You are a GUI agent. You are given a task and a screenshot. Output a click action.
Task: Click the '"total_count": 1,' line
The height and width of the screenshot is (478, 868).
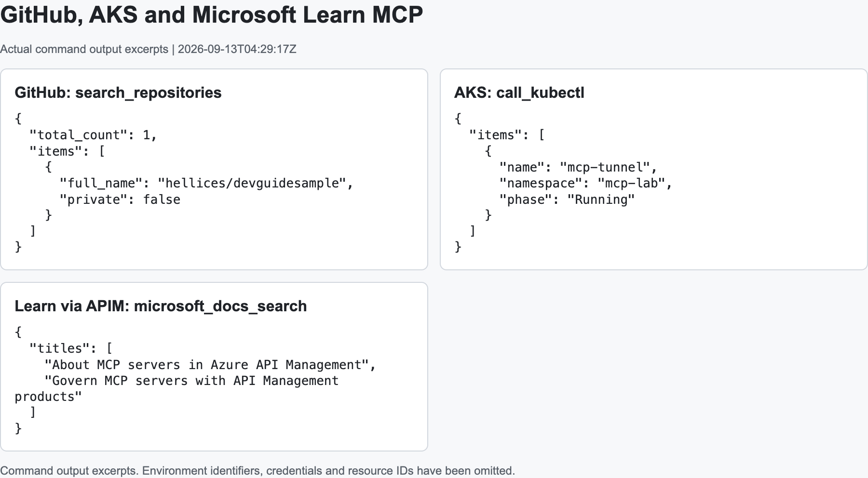point(94,135)
